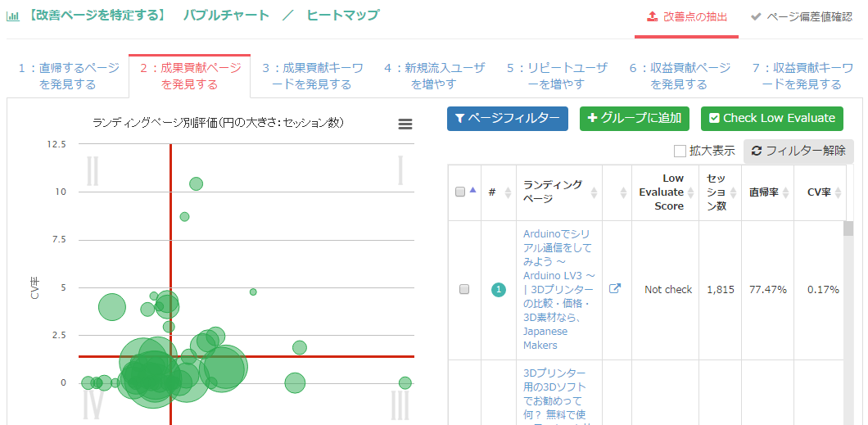Click the topmost bubble near CV率 10
Screen dimensions: 868x425
[x=196, y=183]
